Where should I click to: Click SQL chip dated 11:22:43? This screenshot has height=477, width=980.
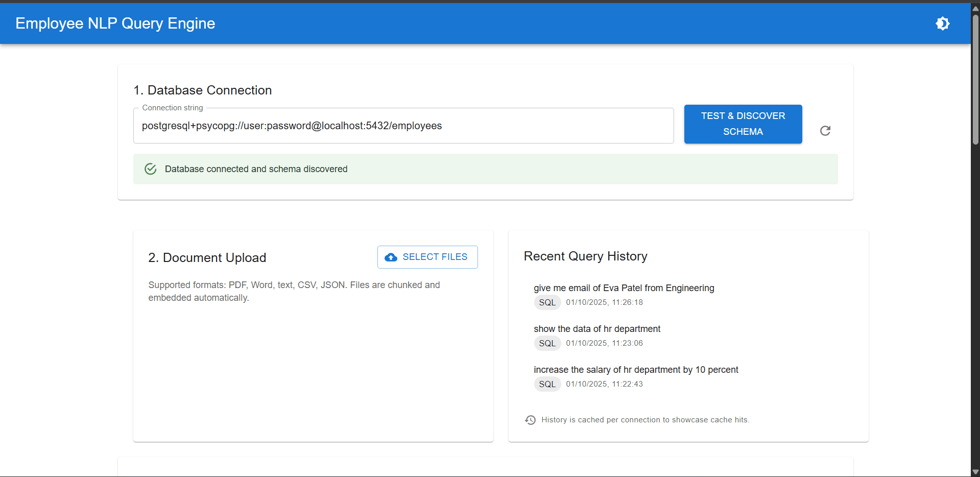point(547,384)
